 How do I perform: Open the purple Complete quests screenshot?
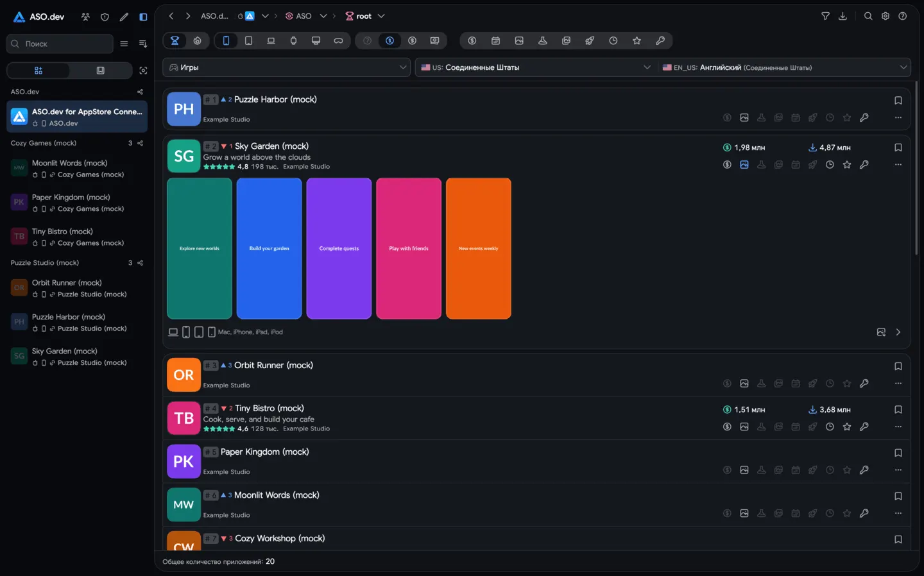[x=339, y=248]
